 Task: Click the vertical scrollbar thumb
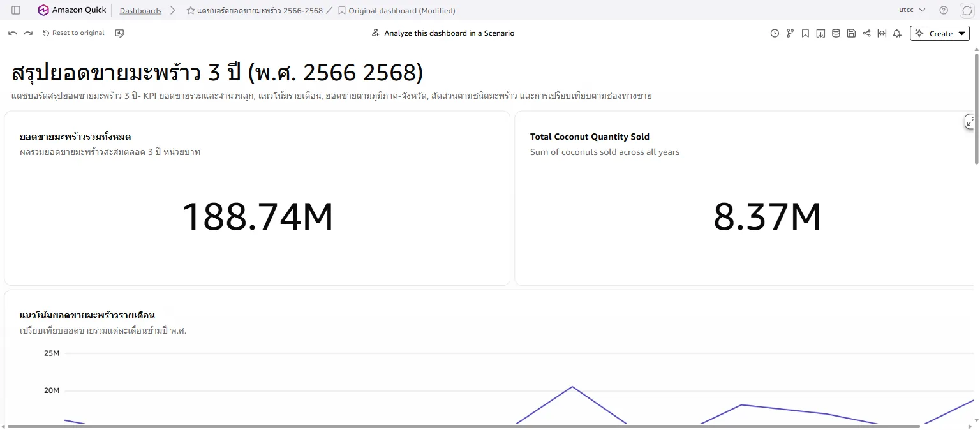(x=976, y=108)
